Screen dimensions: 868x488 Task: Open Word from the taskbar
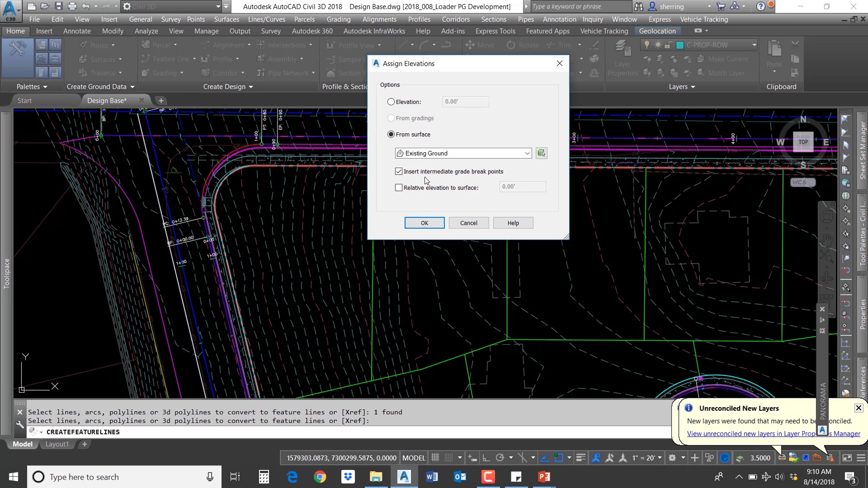[x=432, y=477]
